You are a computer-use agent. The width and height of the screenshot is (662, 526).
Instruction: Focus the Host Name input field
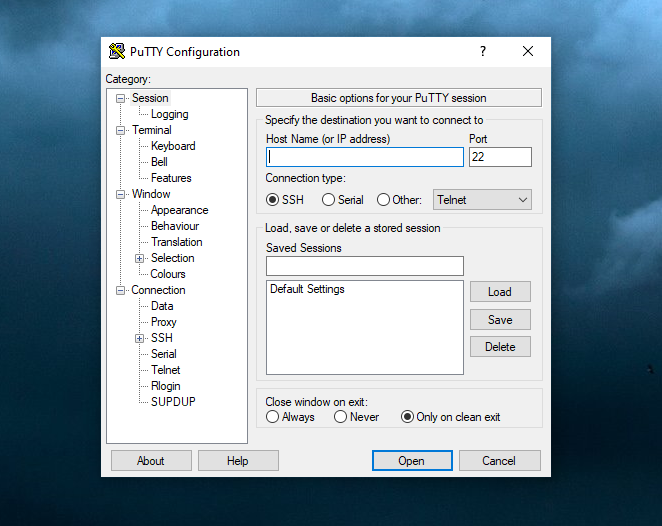tap(365, 157)
